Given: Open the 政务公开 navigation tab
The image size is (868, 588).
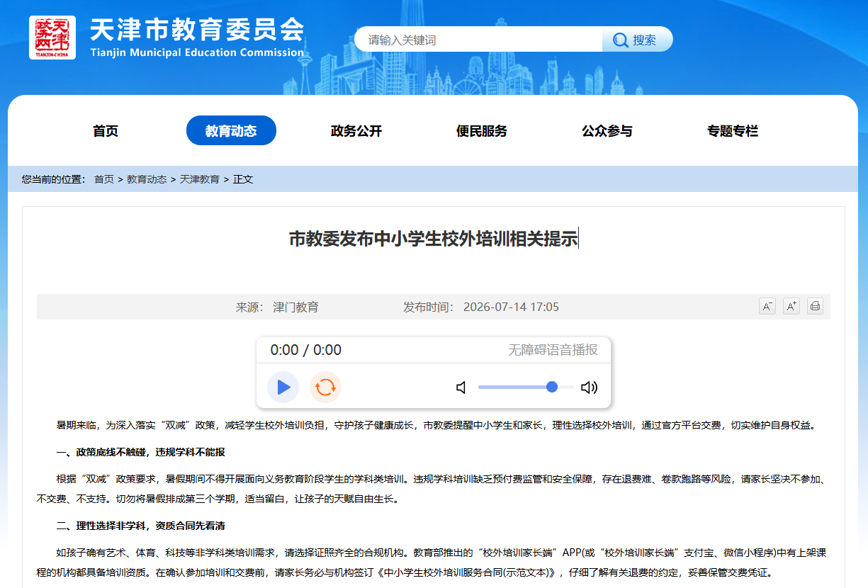Looking at the screenshot, I should click(356, 130).
